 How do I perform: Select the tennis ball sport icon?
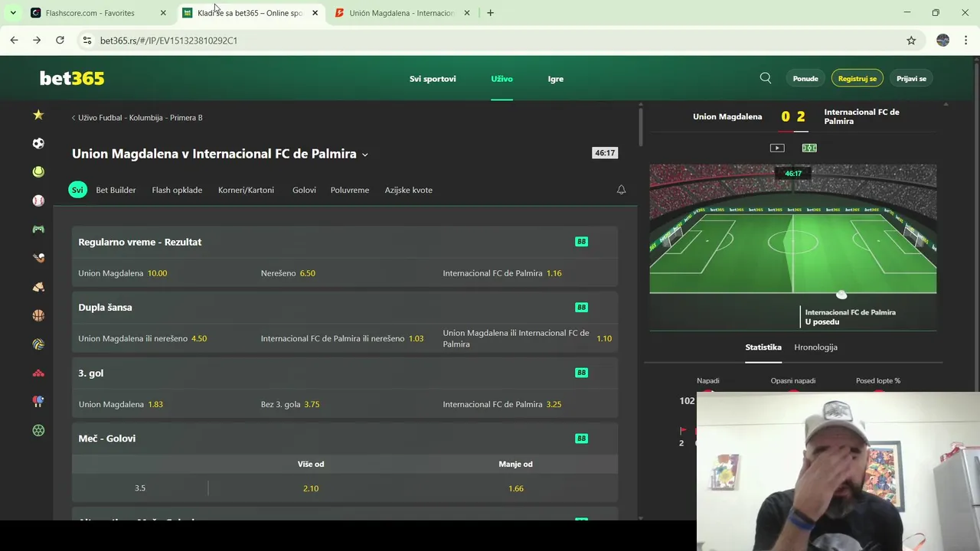38,172
